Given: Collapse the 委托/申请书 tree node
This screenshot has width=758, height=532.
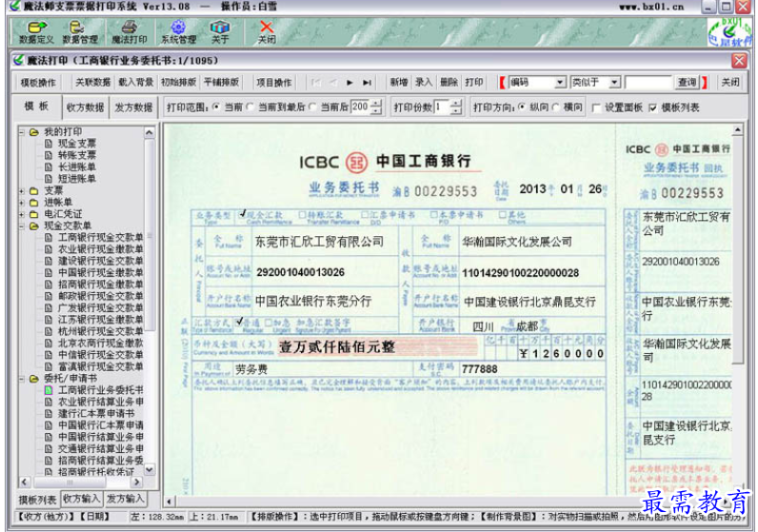Looking at the screenshot, I should (x=21, y=379).
